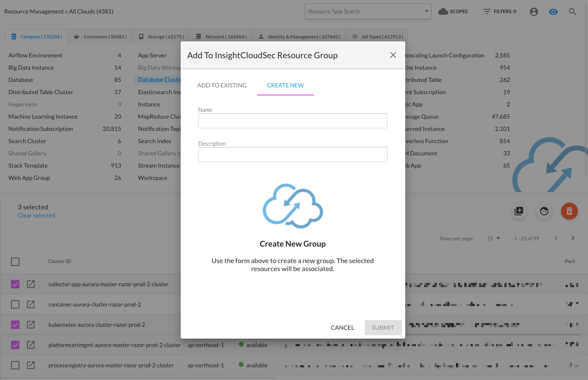Uncheck the collector-app-aurora cluster checkbox
This screenshot has width=588, height=380.
click(x=15, y=284)
